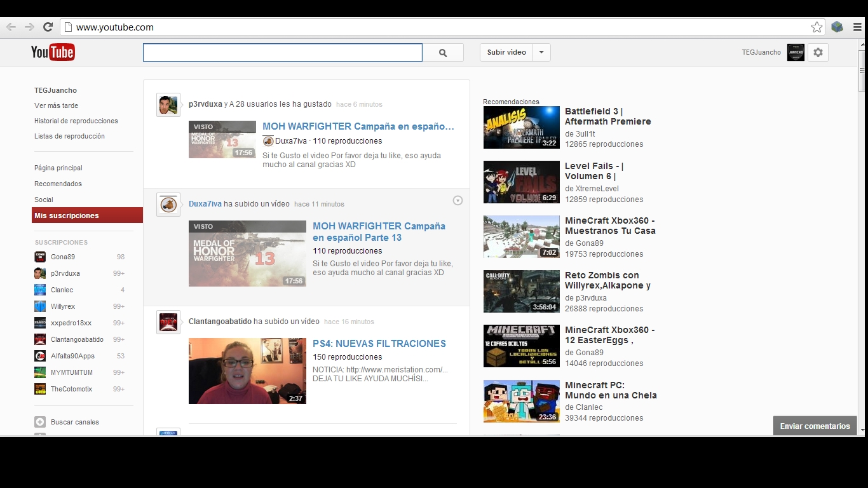Open Buscar canales link

pos(75,422)
